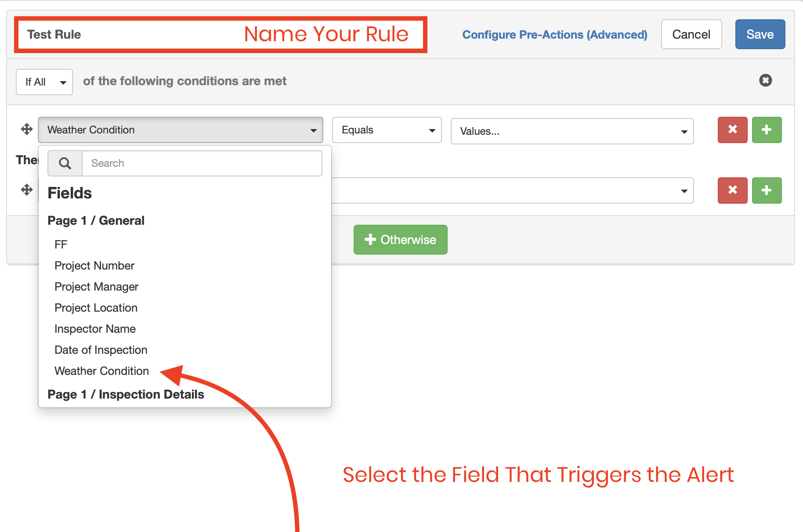This screenshot has height=532, width=803.
Task: Add a condition with the first green plus
Action: pyautogui.click(x=767, y=130)
